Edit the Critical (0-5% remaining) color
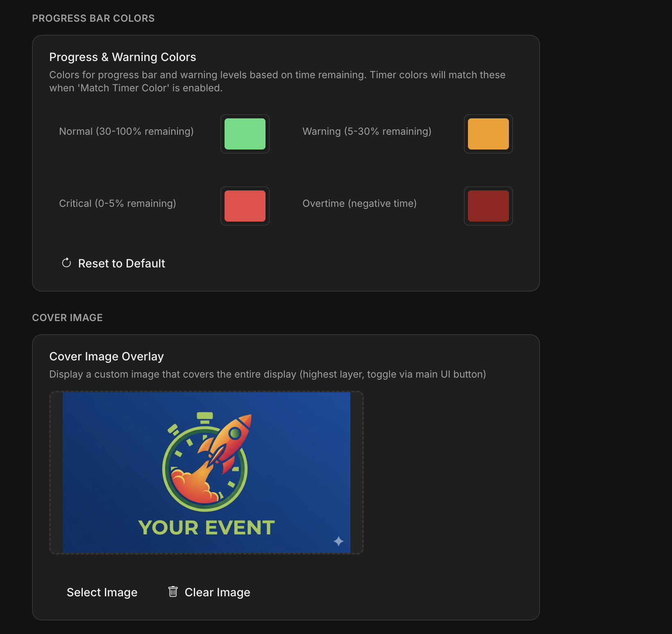This screenshot has height=634, width=672. (x=245, y=206)
